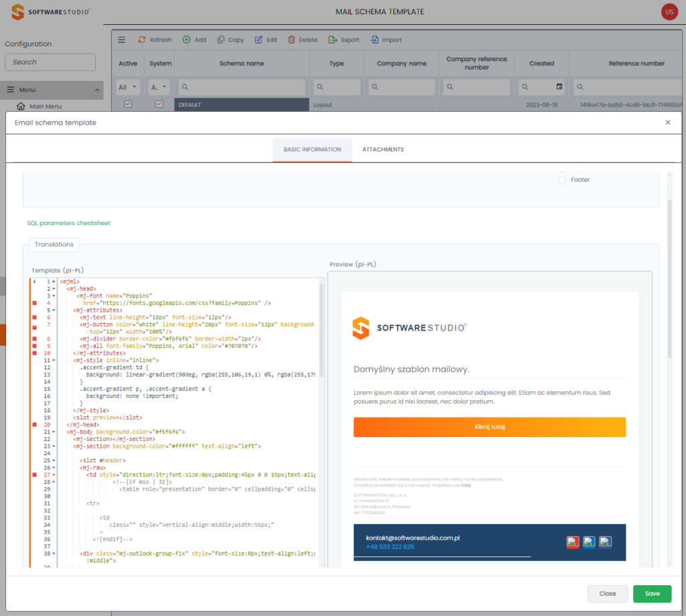Click the Edit pencil icon
This screenshot has height=616, width=686.
[x=259, y=40]
